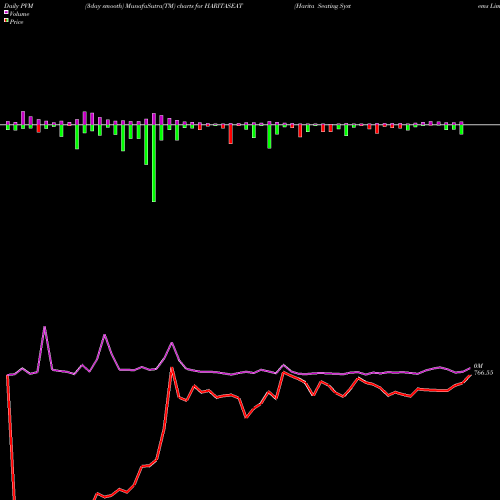The height and width of the screenshot is (500, 500).
Task: Select the 'Price' legend label
Action: (x=16, y=22)
